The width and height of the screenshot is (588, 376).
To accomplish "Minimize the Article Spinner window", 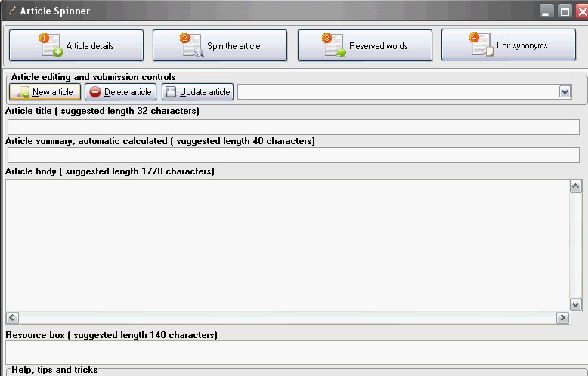I will click(x=546, y=11).
